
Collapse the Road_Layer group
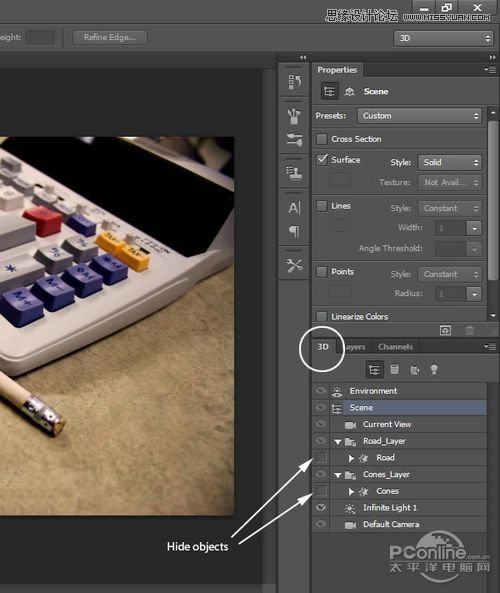point(337,442)
